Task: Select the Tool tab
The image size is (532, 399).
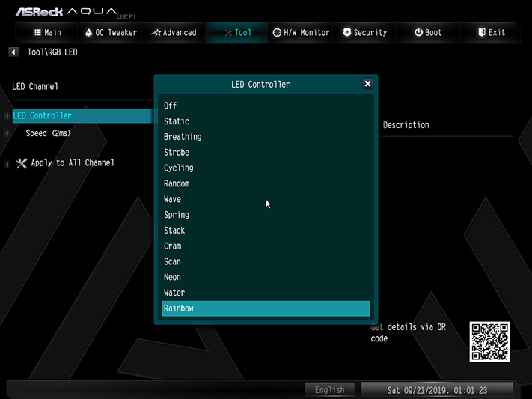Action: pyautogui.click(x=237, y=33)
